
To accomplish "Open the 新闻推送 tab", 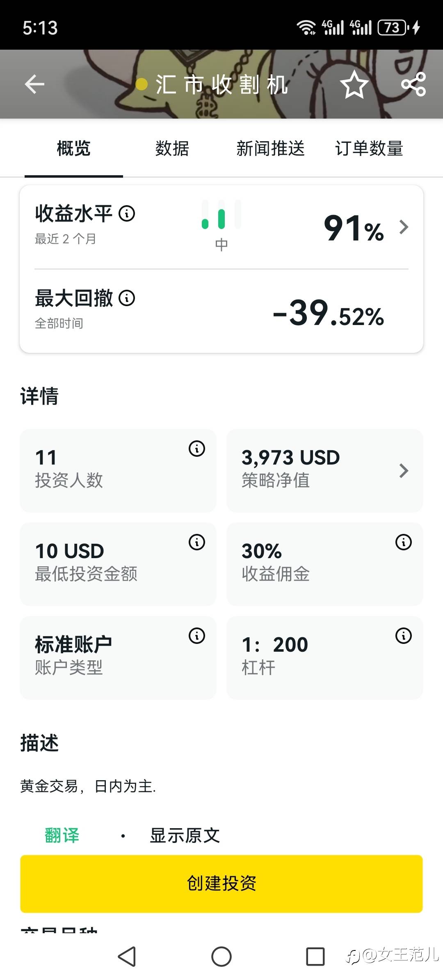I will pyautogui.click(x=271, y=149).
